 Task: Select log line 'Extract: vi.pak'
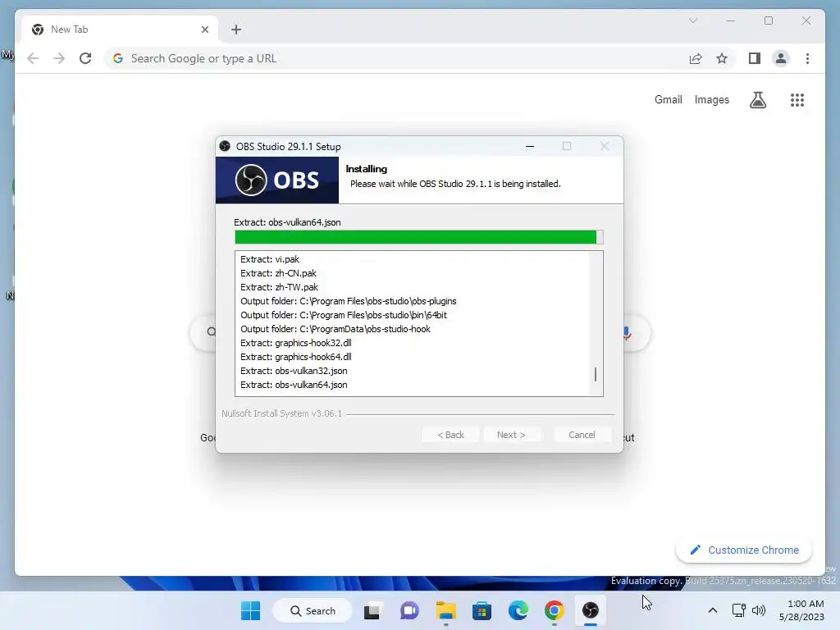coord(269,259)
